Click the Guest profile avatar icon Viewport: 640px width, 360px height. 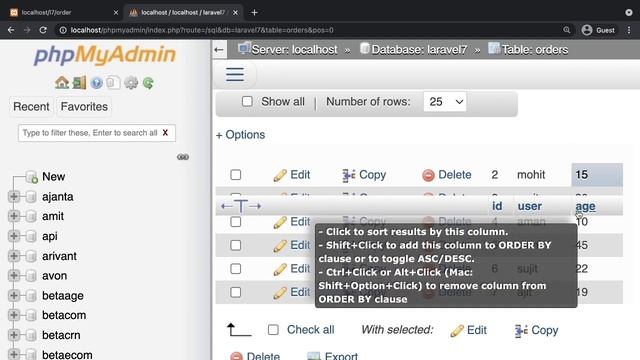point(587,30)
